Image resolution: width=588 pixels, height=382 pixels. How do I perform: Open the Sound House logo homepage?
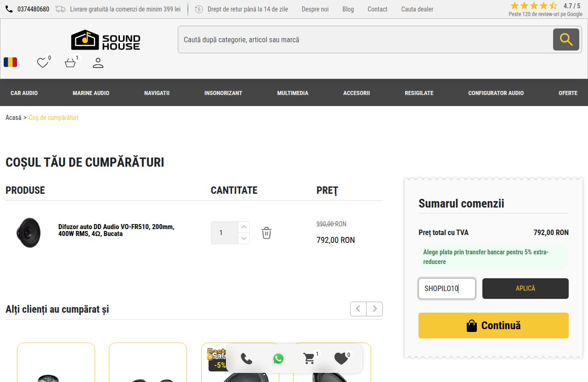tap(106, 40)
